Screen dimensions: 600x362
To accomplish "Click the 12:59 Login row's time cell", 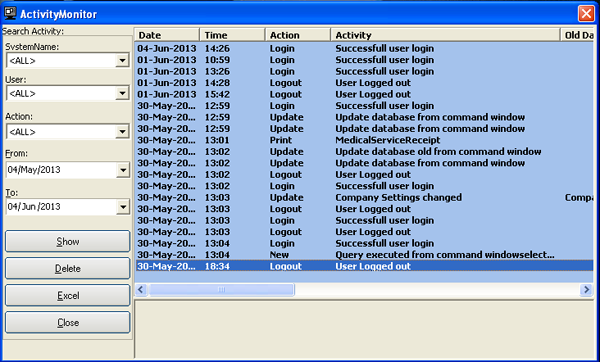I will tap(217, 106).
